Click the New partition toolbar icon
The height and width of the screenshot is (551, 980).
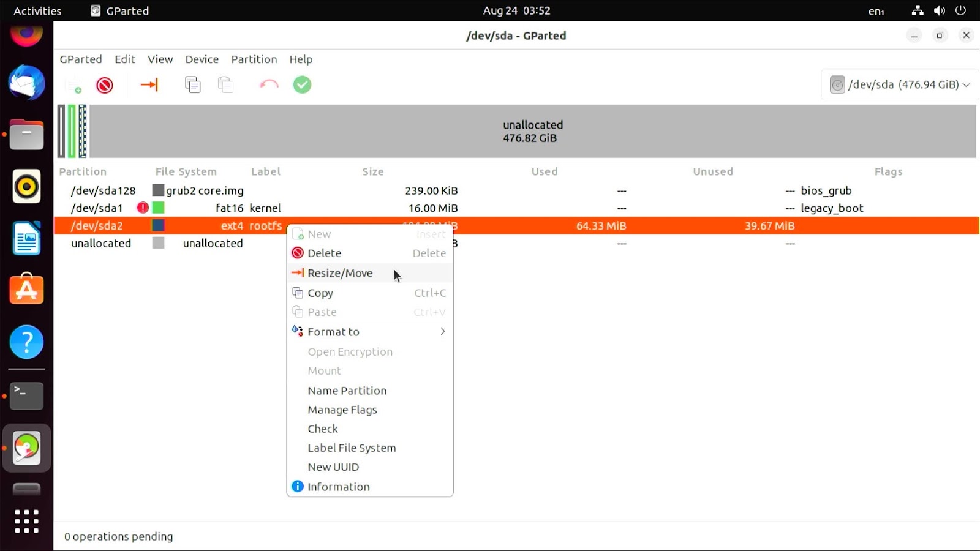[74, 85]
